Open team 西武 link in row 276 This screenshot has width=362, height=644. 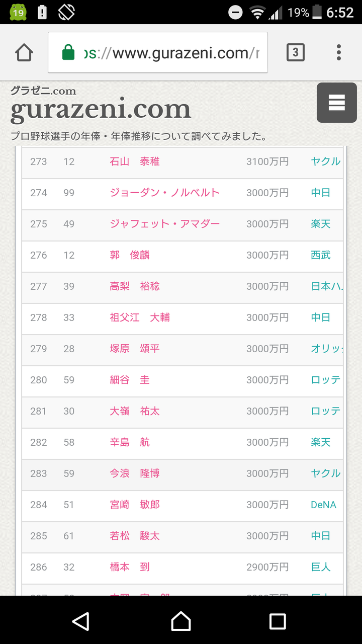[x=321, y=255]
